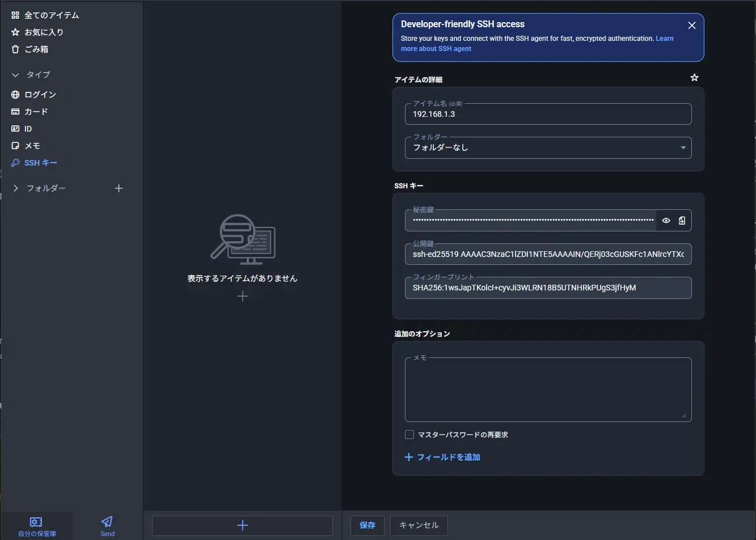Viewport: 756px width, 540px height.
Task: Add a new folder with plus icon
Action: click(x=119, y=188)
